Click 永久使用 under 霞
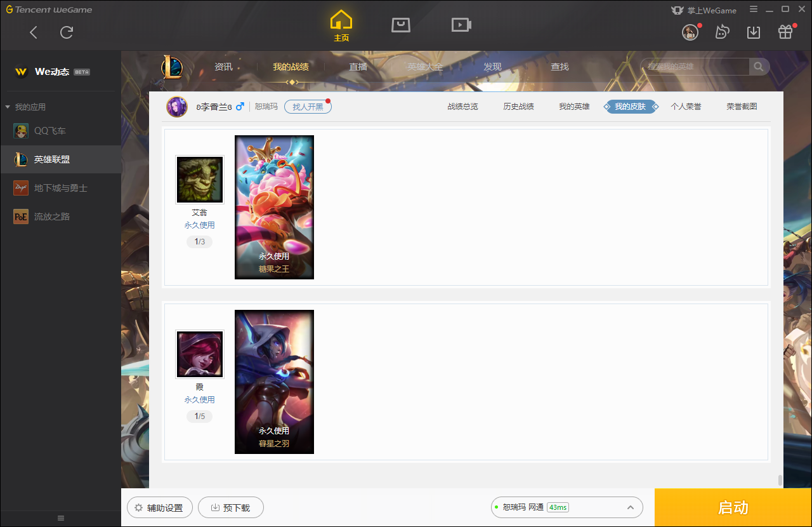812x527 pixels. (200, 400)
